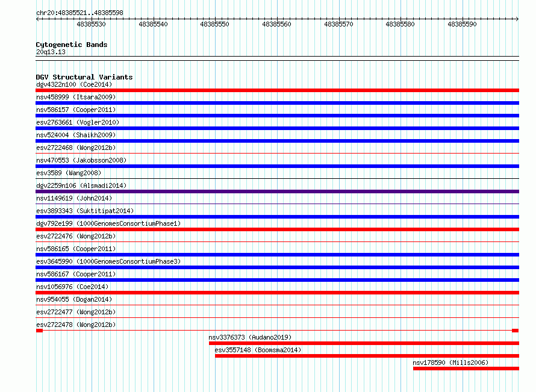Click esv2722477 (Wong2012b) label
Image resolution: width=536 pixels, height=392 pixels.
pyautogui.click(x=76, y=312)
